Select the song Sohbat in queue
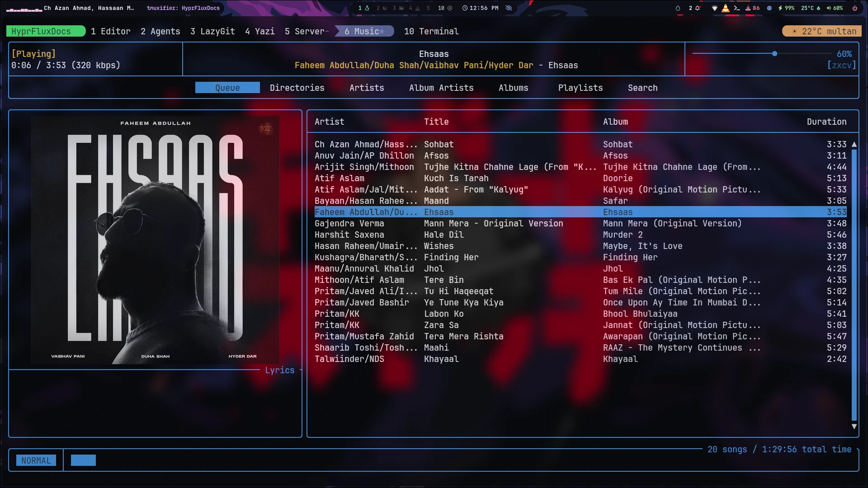This screenshot has height=488, width=868. tap(580, 144)
